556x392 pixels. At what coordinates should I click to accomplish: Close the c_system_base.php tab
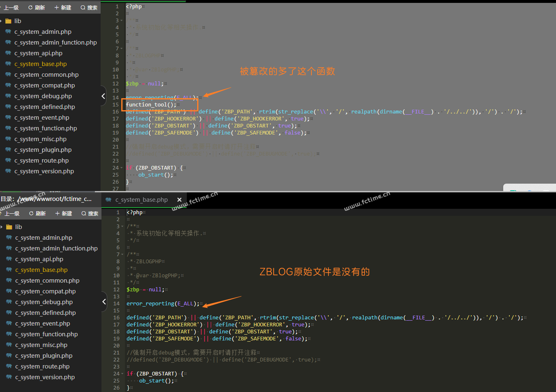coord(179,200)
